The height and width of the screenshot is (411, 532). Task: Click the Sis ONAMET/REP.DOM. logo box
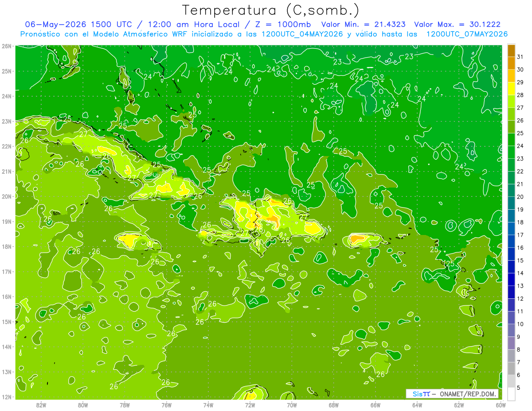[452, 394]
